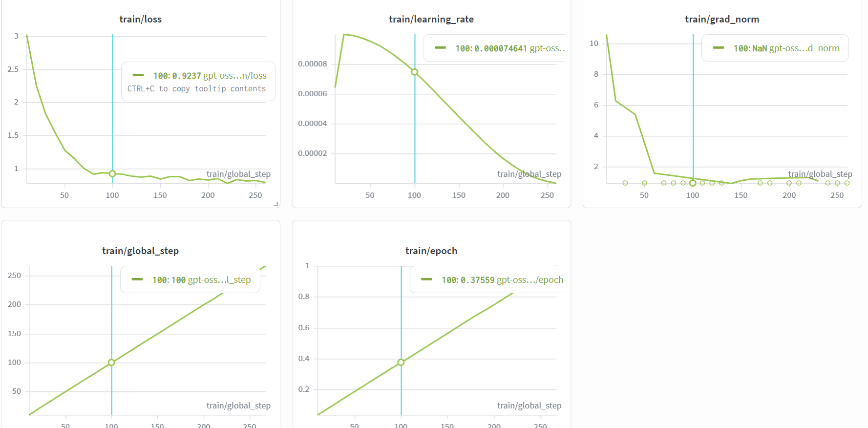This screenshot has height=428, width=868.
Task: Click the step-100 marker on global_step chart line
Action: 111,363
